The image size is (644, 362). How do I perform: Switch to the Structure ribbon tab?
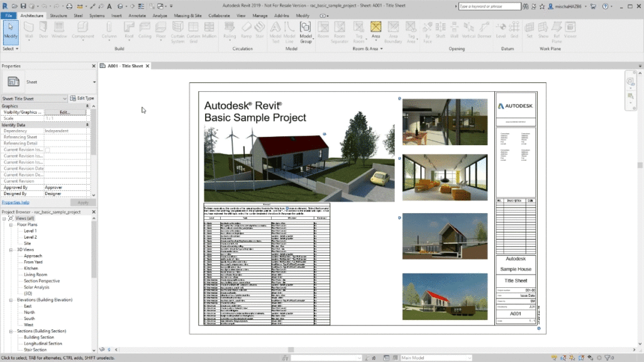click(x=58, y=16)
